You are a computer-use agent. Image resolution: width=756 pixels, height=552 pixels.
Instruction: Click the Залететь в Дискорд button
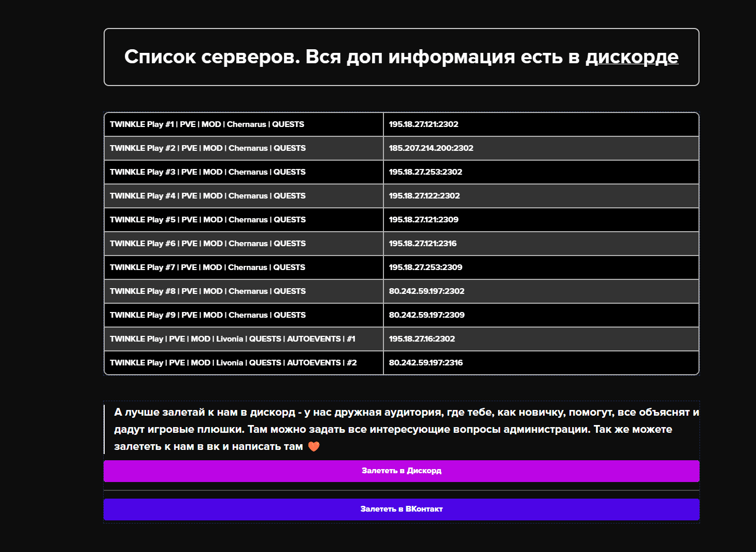pos(402,471)
